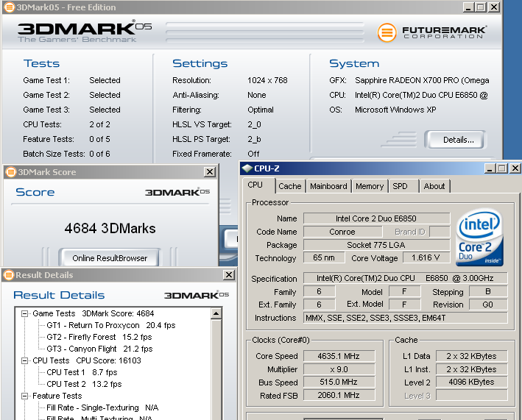
Task: Collapse the CPU Tests tree node
Action: [24, 360]
